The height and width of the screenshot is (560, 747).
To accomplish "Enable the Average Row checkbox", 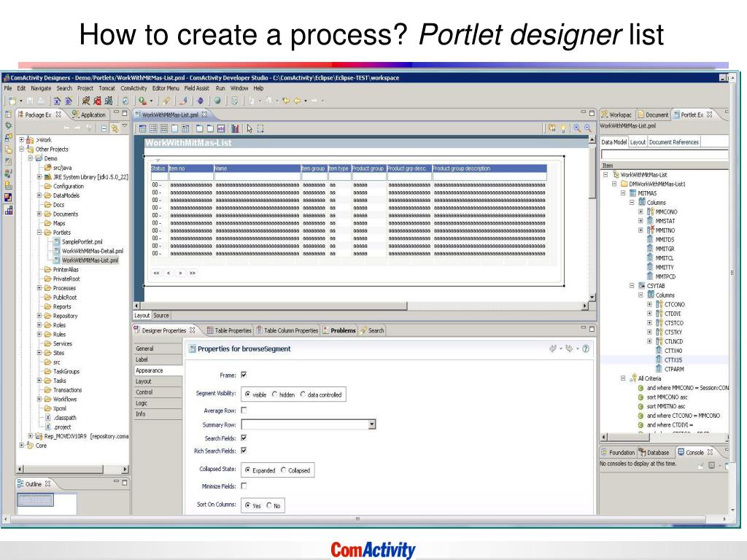I will point(244,410).
